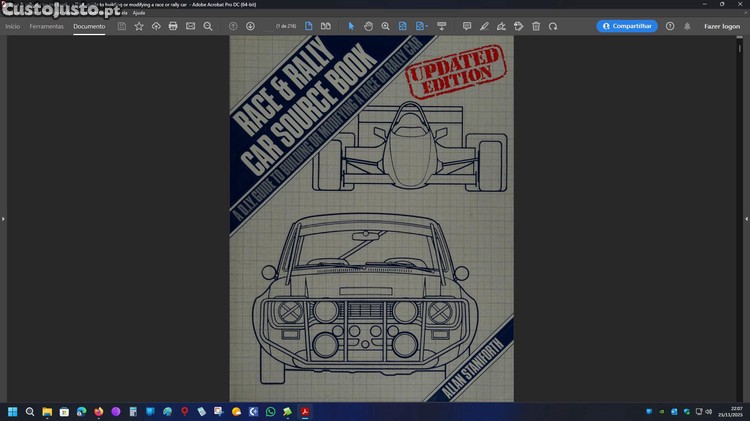Screen dimensions: 750x421
Task: Switch to the Ferramentas tab
Action: coord(46,26)
